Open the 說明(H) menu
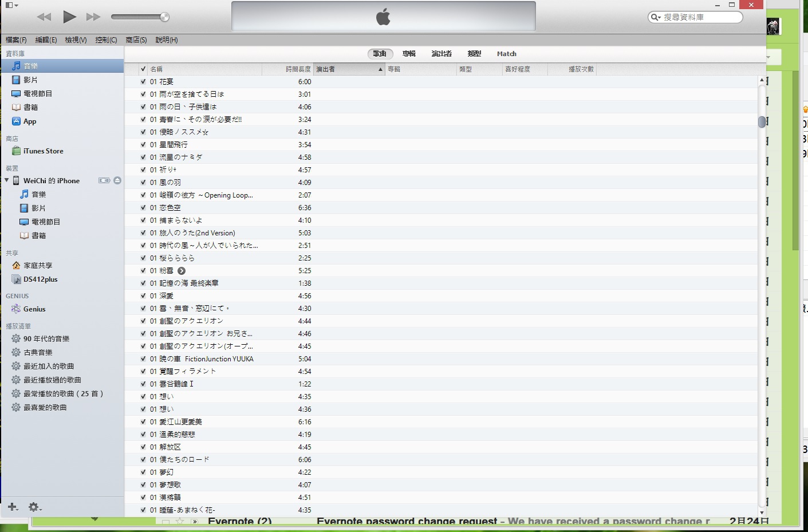Screen dimensions: 808x532 pyautogui.click(x=167, y=40)
